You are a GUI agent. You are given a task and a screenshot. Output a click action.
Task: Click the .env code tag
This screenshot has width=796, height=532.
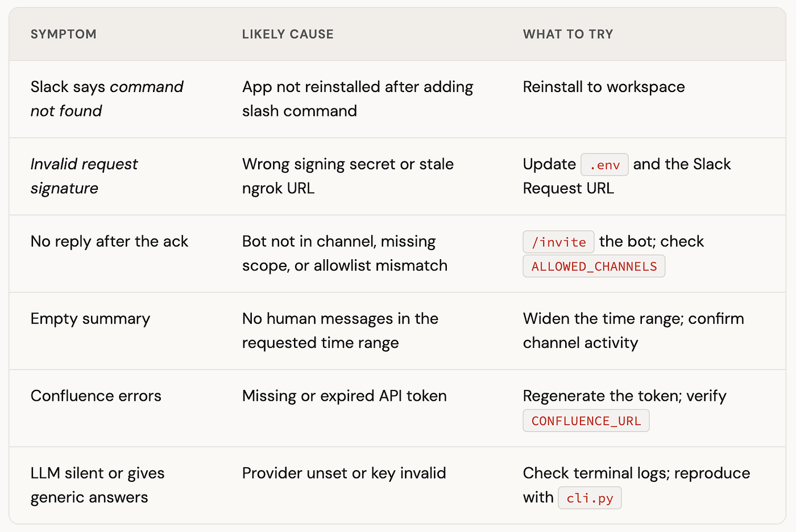604,165
